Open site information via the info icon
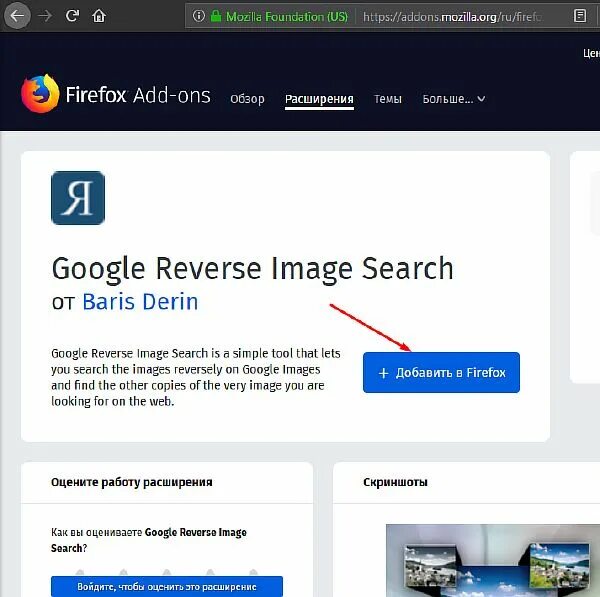This screenshot has height=597, width=600. [199, 16]
